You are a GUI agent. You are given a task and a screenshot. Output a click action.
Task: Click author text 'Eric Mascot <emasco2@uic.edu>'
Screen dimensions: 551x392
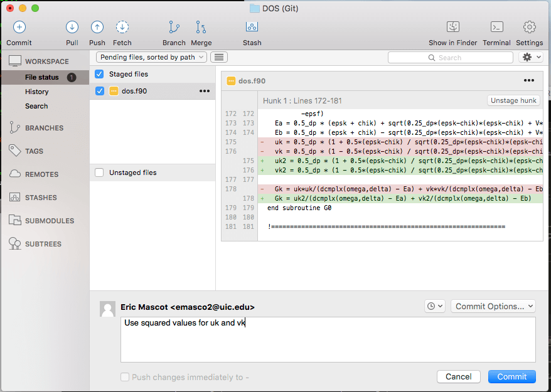point(188,307)
